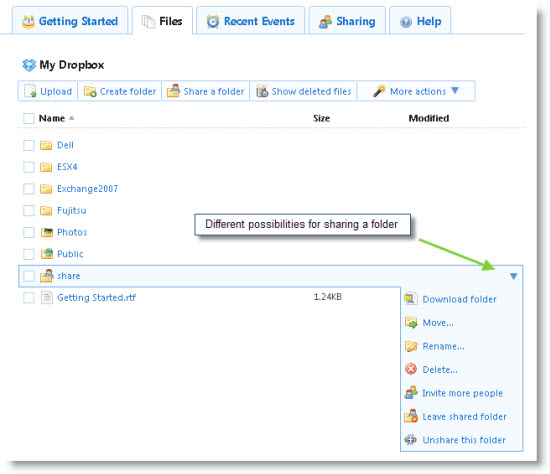Click the Create folder icon
550x474 pixels.
pos(90,91)
